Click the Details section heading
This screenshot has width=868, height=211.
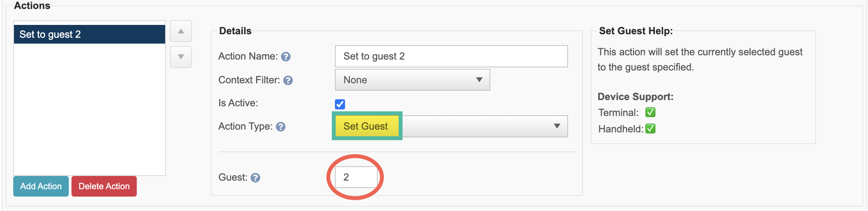(x=235, y=31)
